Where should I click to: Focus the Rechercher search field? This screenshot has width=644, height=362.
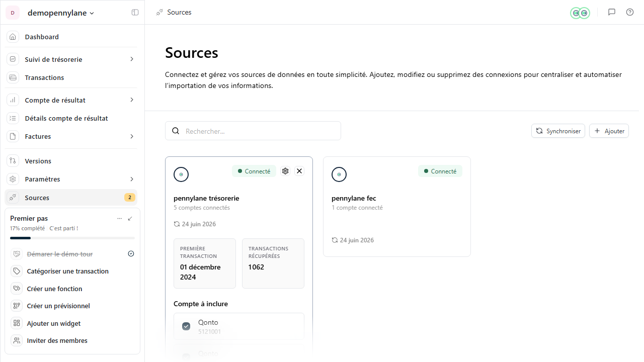pos(253,131)
